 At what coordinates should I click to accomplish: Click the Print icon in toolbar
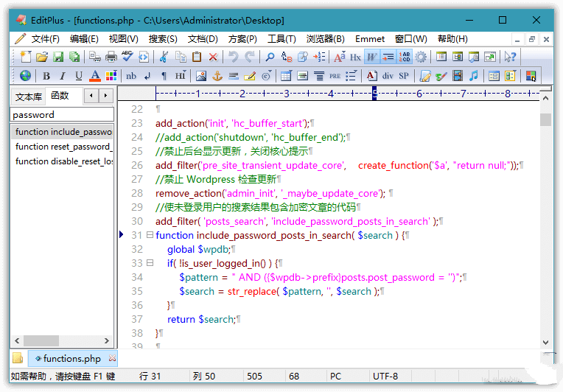pyautogui.click(x=111, y=57)
